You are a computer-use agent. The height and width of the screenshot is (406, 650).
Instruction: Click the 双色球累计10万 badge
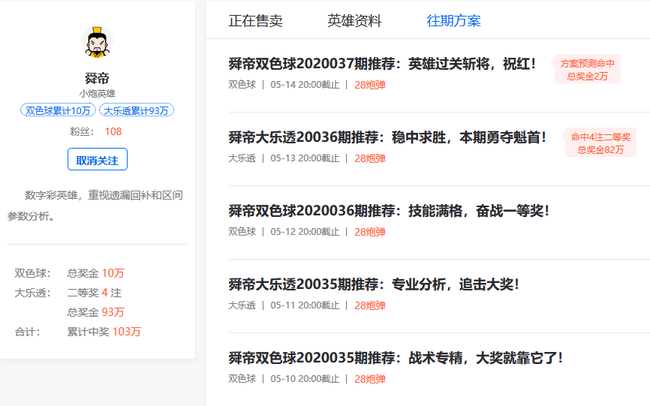click(58, 110)
